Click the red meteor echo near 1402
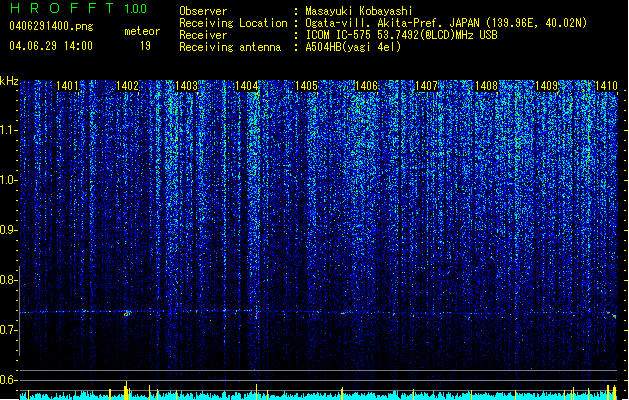 127,314
